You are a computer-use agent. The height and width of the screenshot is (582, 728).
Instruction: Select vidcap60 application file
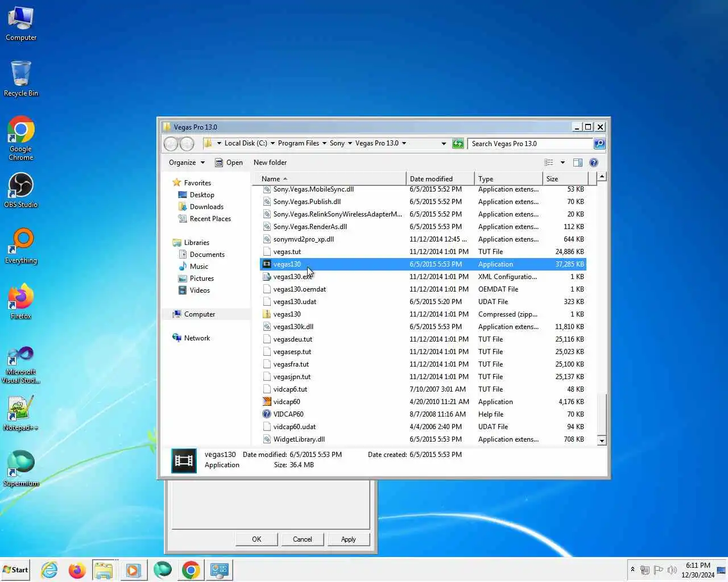423,402
